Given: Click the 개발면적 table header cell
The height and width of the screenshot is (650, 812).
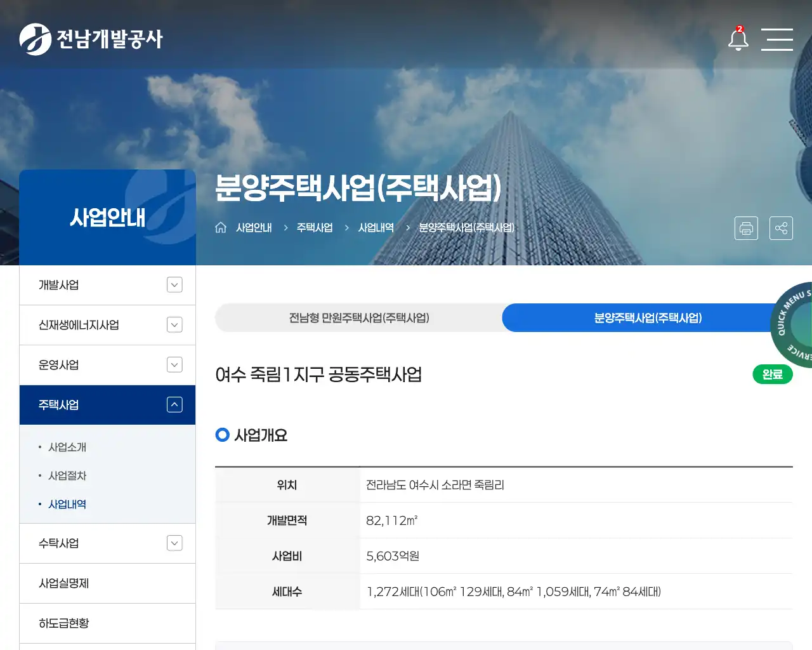Looking at the screenshot, I should click(x=287, y=521).
